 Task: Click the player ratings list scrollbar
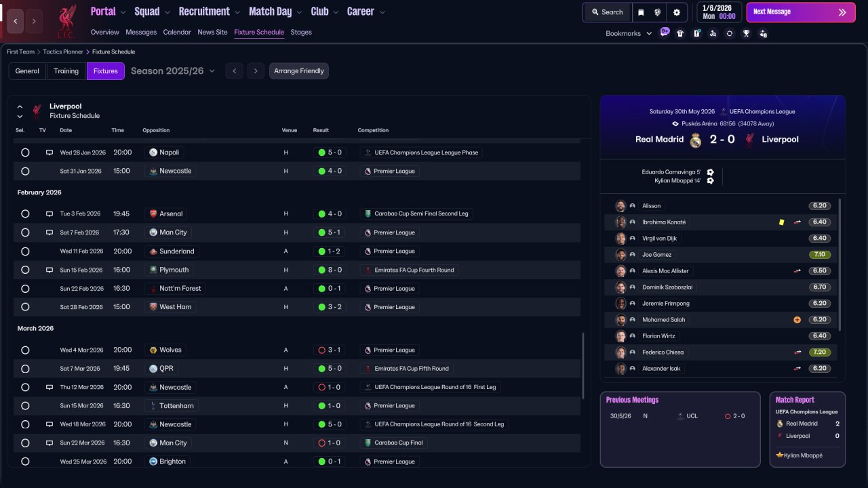pos(840,264)
